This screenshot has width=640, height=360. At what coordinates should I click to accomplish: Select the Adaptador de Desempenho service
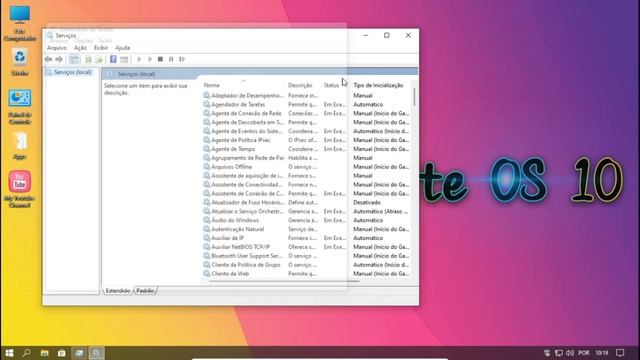(x=247, y=96)
